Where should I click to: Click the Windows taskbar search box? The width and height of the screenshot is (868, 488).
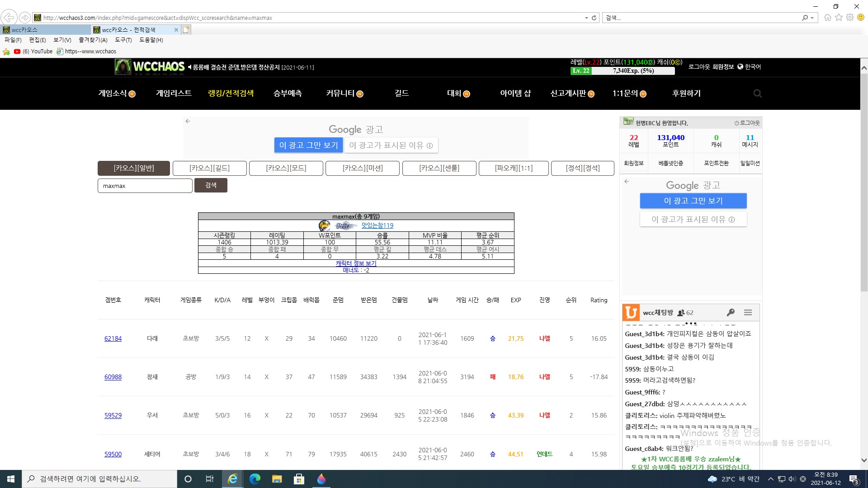click(x=99, y=479)
